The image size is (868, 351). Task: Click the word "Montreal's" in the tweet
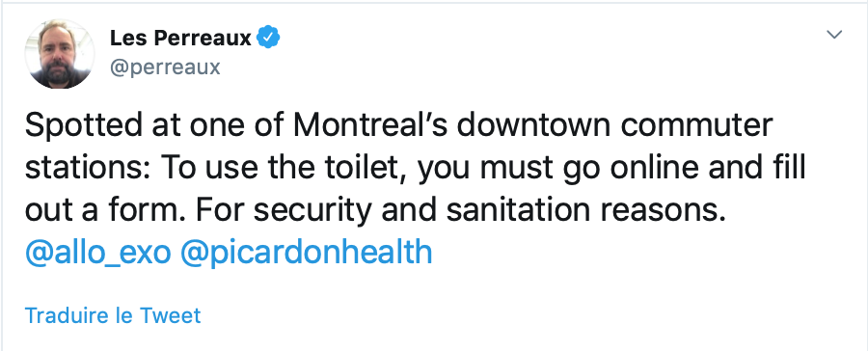coord(369,126)
